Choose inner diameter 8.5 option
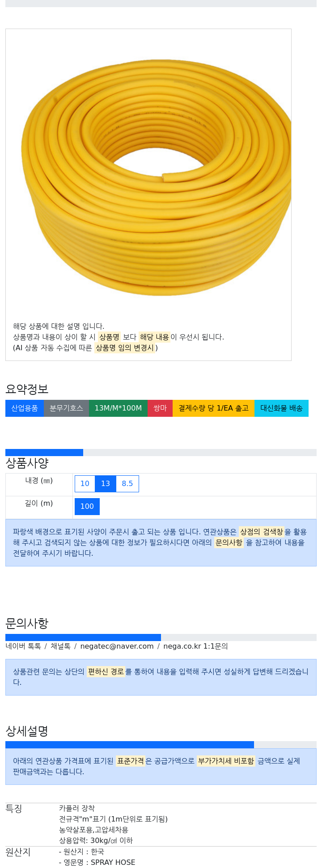The width and height of the screenshot is (322, 868). pos(127,484)
